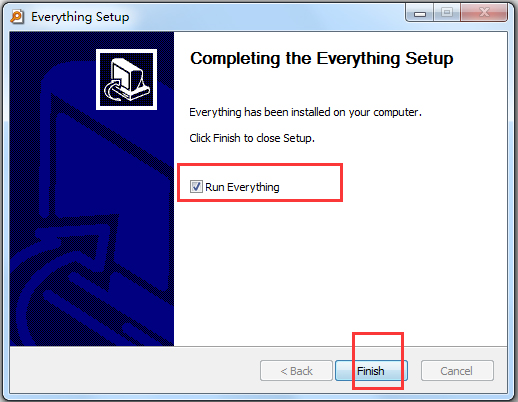Screen dimensions: 518x402
Task: Click the word Completing in the heading
Action: [235, 59]
